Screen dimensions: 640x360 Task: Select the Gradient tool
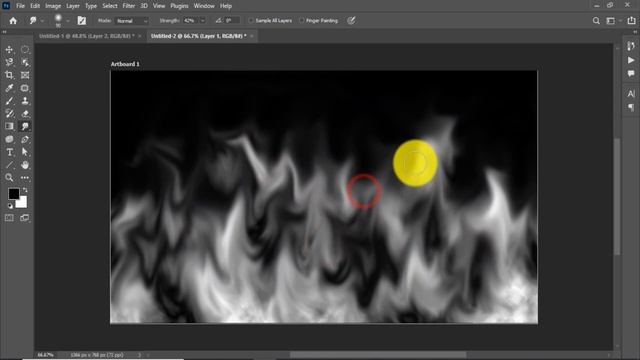(9, 127)
